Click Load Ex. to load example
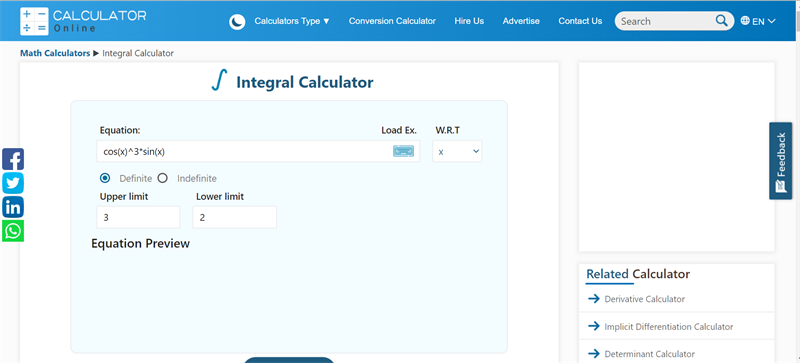This screenshot has height=363, width=800. pyautogui.click(x=399, y=130)
